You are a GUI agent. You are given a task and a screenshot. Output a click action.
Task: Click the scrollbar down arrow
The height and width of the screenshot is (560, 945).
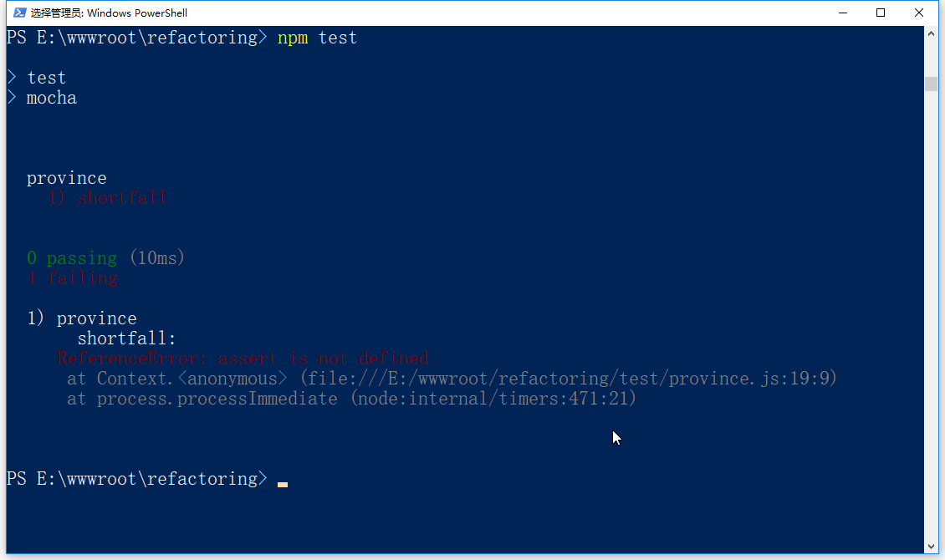[931, 546]
